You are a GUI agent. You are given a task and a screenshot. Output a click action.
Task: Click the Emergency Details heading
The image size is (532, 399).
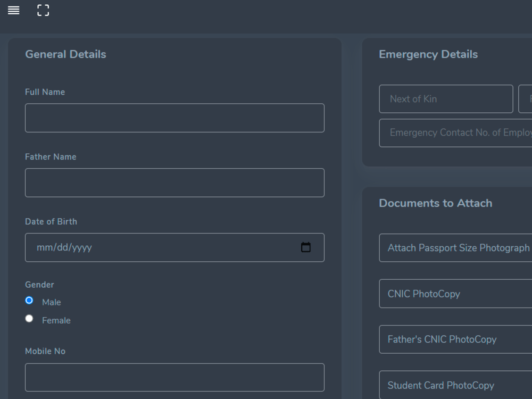point(428,54)
